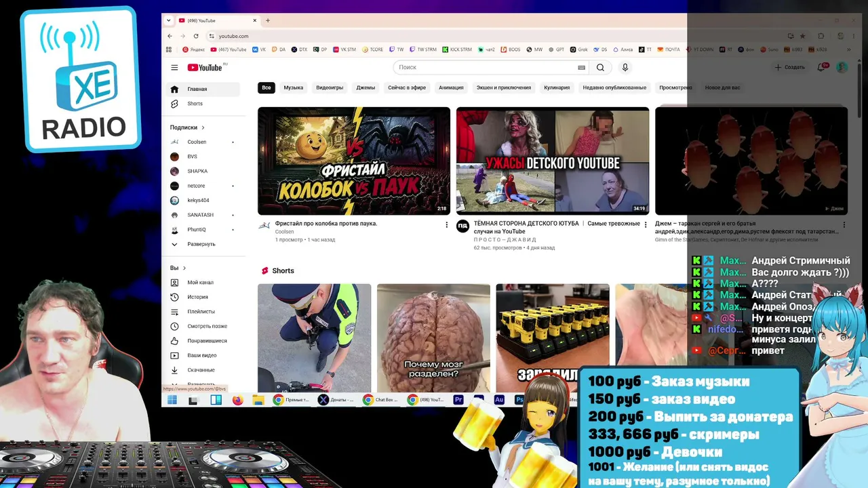The width and height of the screenshot is (868, 488).
Task: Click the YouTube logo
Action: tap(205, 67)
